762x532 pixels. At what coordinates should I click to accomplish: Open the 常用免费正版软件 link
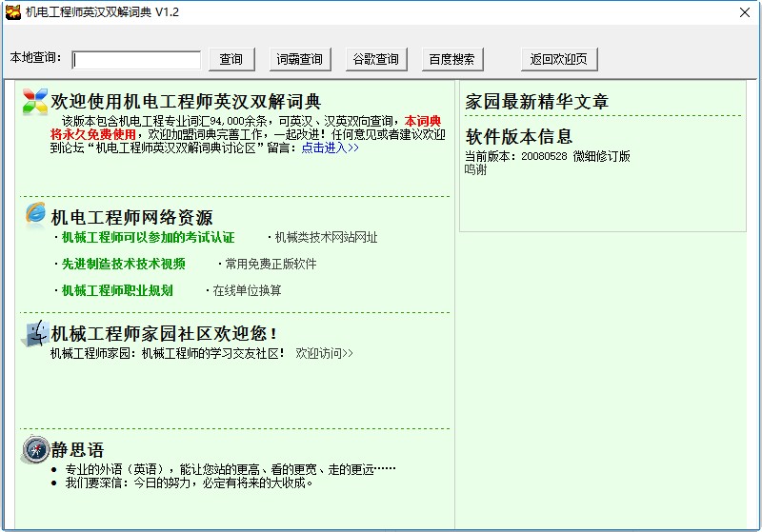pos(271,264)
